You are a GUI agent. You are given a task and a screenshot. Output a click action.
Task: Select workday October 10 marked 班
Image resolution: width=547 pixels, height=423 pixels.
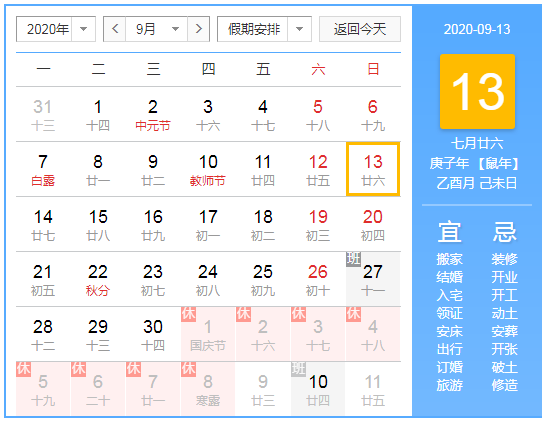click(x=318, y=389)
